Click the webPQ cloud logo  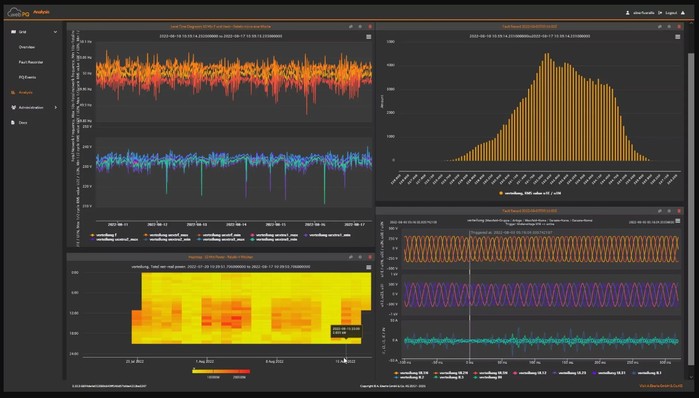[18, 12]
